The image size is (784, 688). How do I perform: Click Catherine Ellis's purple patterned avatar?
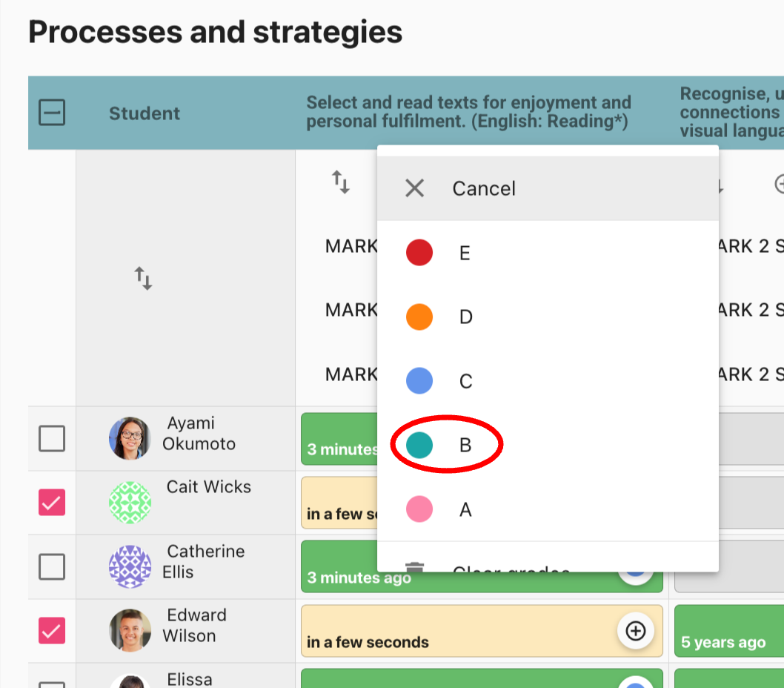[130, 567]
